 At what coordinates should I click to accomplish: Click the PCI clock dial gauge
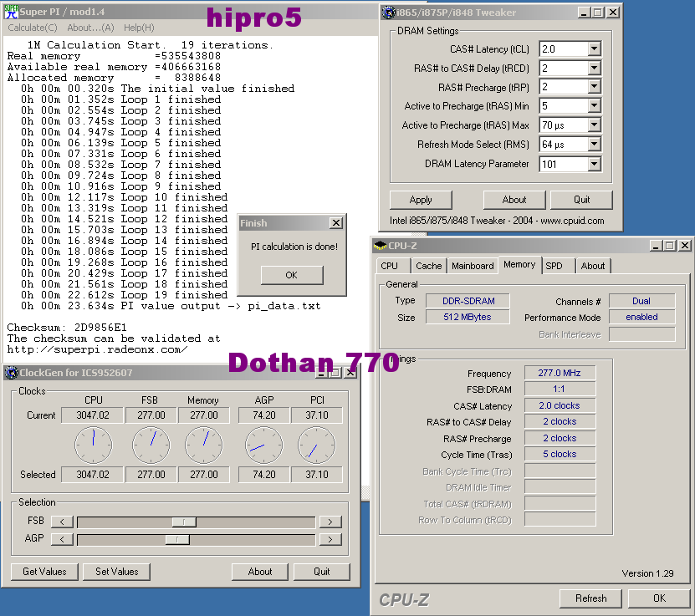316,445
